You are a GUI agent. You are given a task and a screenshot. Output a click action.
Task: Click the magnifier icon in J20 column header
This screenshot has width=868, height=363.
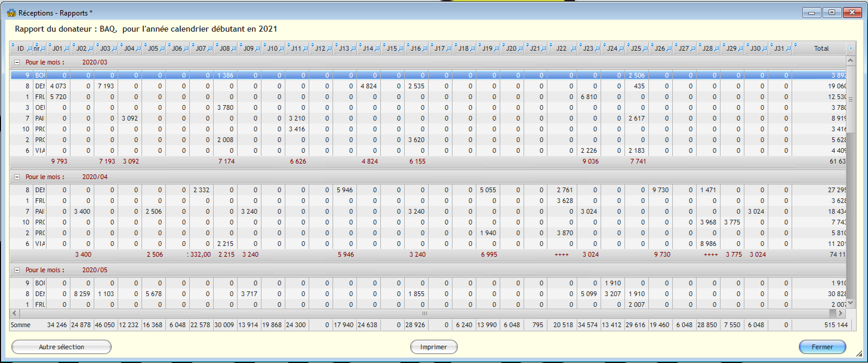tap(520, 48)
